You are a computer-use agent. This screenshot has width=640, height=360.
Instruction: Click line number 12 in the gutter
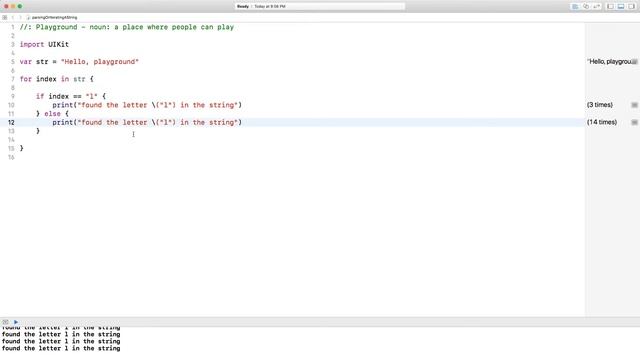click(11, 122)
